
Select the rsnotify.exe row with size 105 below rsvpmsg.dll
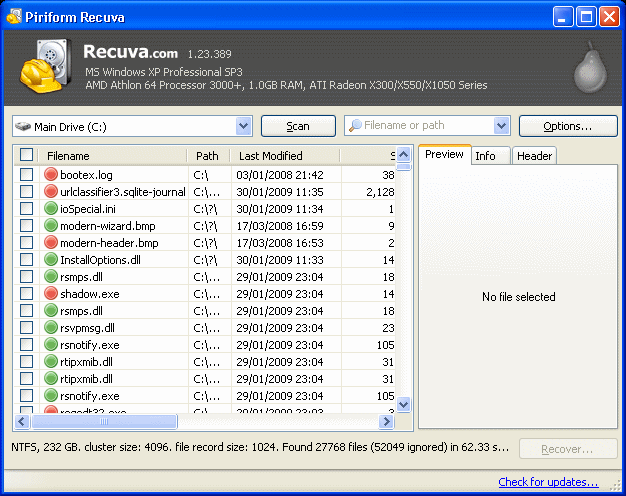click(205, 345)
